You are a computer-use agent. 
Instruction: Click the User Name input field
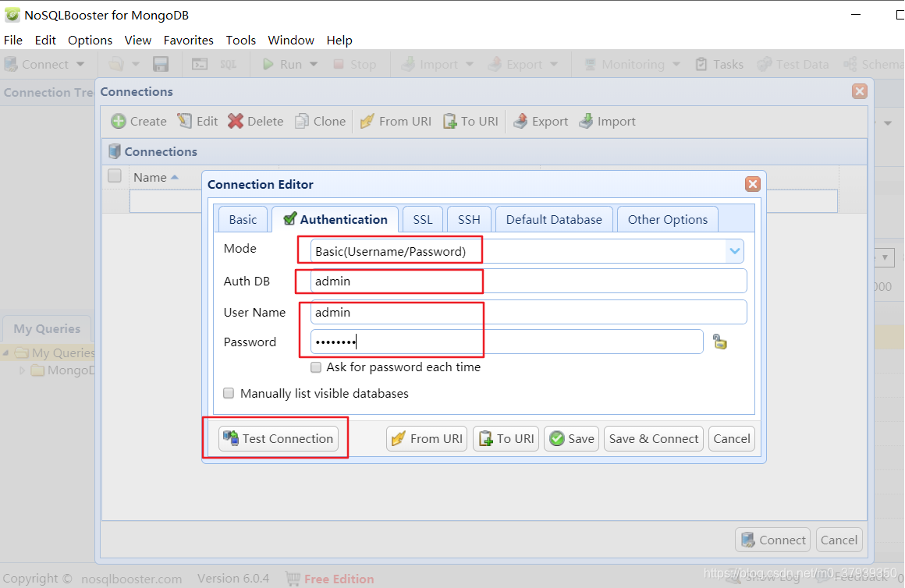click(x=529, y=312)
